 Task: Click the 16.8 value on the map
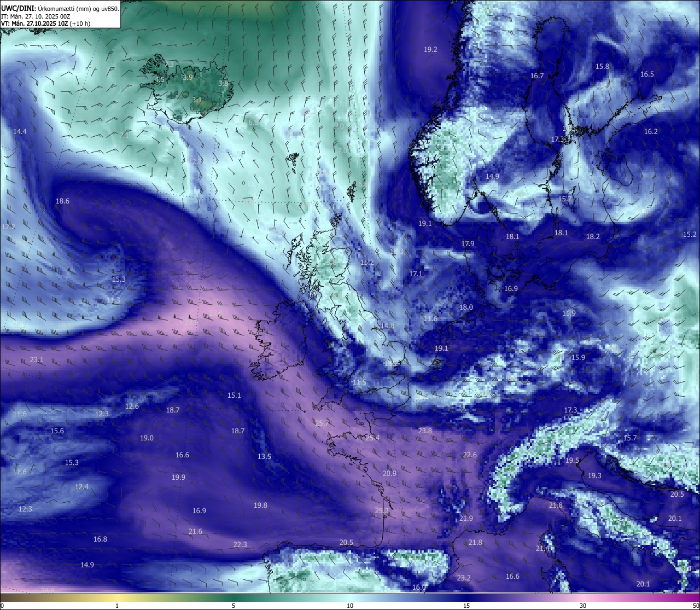click(100, 539)
